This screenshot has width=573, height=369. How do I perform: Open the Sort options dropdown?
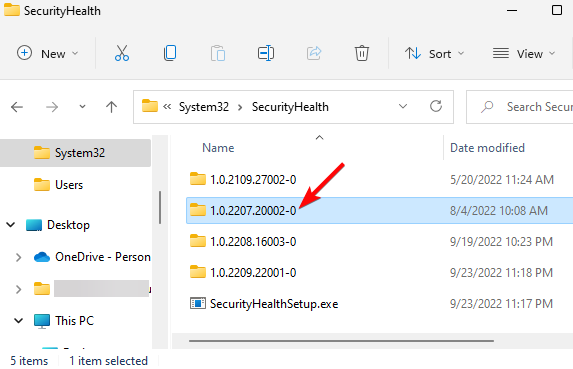(434, 53)
